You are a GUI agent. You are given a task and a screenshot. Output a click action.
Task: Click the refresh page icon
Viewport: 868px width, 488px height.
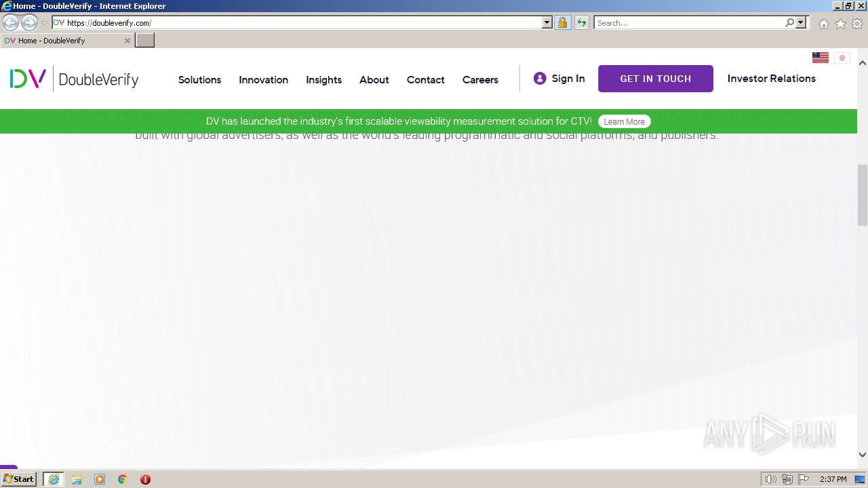pos(582,23)
